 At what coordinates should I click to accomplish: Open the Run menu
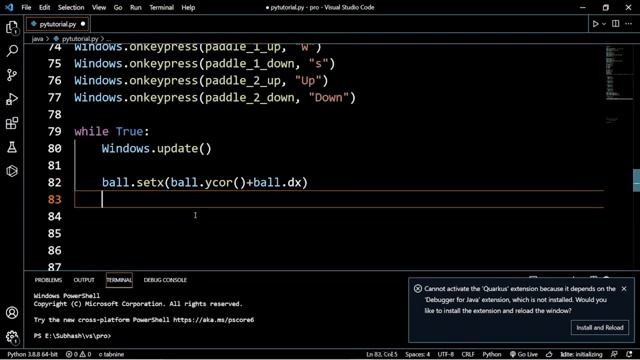pyautogui.click(x=136, y=7)
